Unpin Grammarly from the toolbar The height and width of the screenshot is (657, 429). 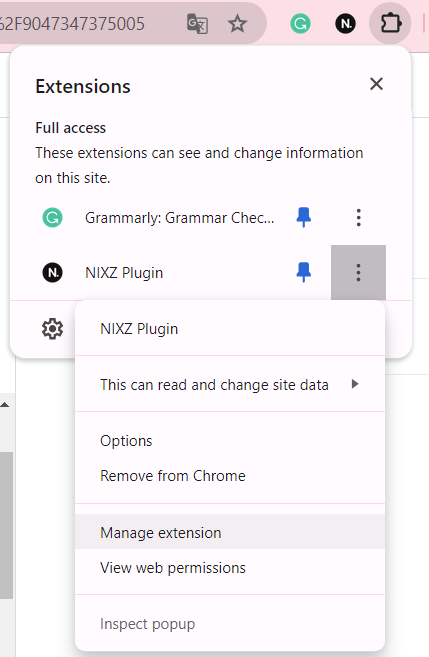[303, 217]
